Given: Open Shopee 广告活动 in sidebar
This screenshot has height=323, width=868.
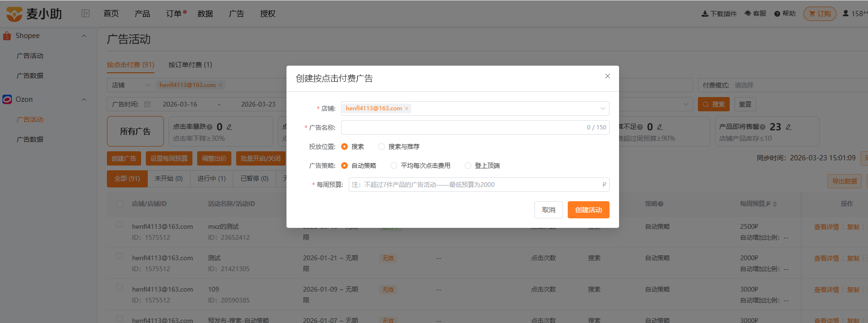Looking at the screenshot, I should (x=30, y=56).
